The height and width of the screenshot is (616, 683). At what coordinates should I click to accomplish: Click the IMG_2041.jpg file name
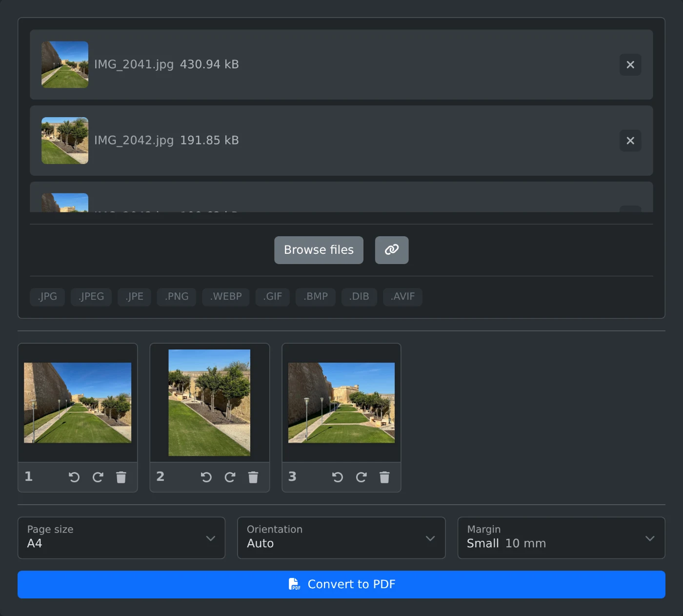pos(134,64)
